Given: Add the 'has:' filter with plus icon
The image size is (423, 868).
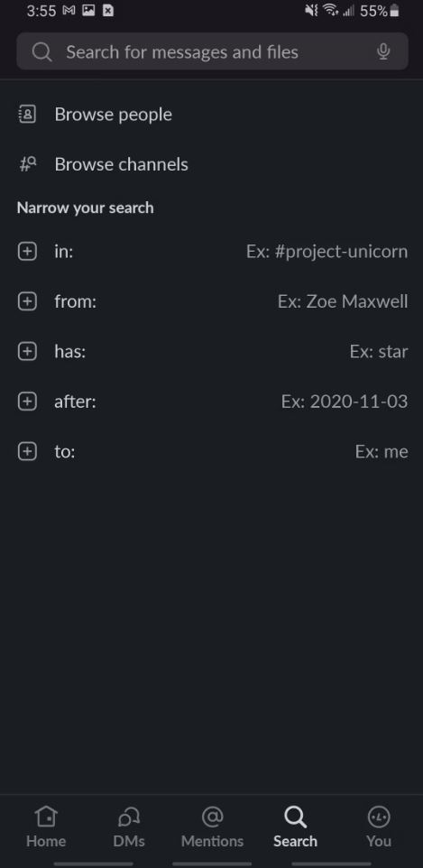Looking at the screenshot, I should [27, 352].
